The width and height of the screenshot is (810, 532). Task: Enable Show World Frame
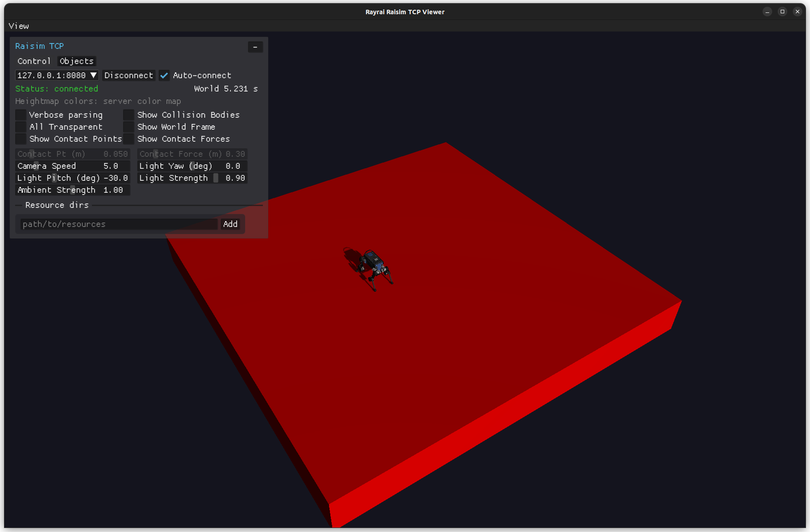(x=128, y=127)
